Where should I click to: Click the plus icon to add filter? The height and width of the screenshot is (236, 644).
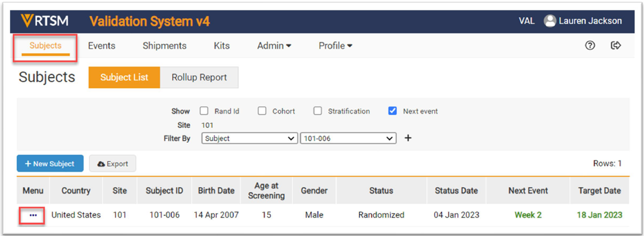408,138
